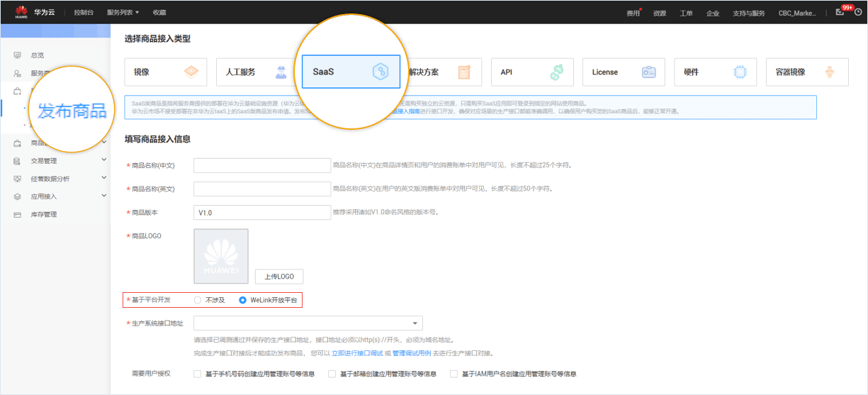Screen dimensions: 868x395
Task: Click the 立即进行接口调试 link
Action: click(x=357, y=353)
